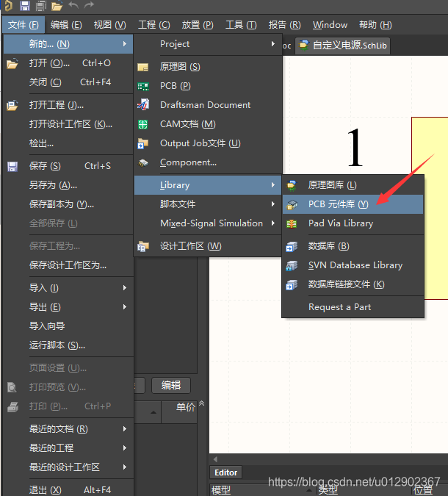Screen dimensions: 448x496
Task: Click the 原理图库 (L) library icon
Action: click(x=292, y=185)
